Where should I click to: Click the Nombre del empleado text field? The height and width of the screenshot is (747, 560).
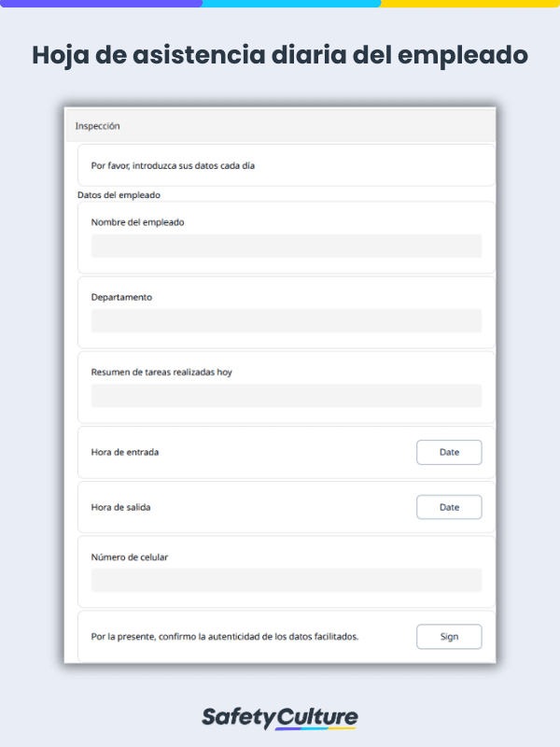point(286,246)
